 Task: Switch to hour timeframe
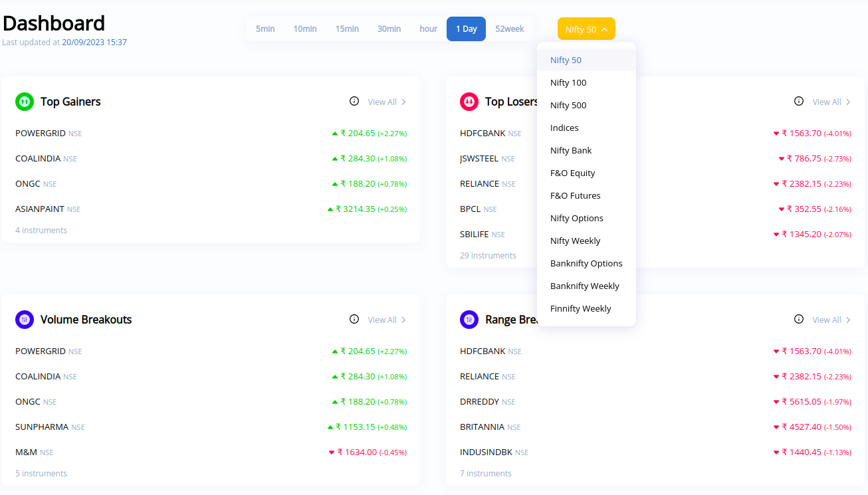(x=429, y=29)
